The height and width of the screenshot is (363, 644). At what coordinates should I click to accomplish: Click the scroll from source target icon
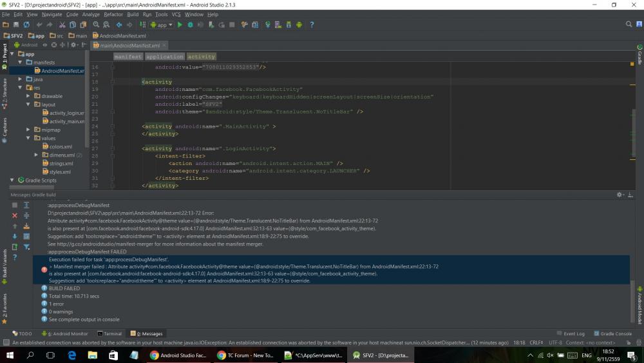point(54,44)
